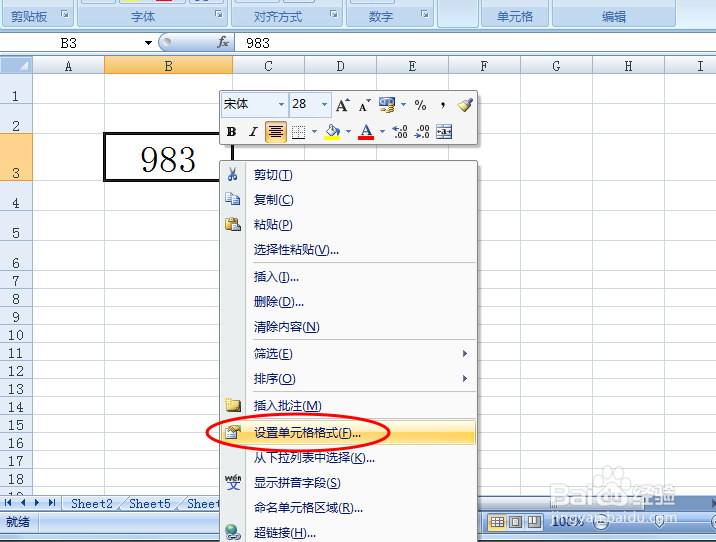Increase font size in mini toolbar
Viewport: 716px width, 542px height.
point(342,105)
